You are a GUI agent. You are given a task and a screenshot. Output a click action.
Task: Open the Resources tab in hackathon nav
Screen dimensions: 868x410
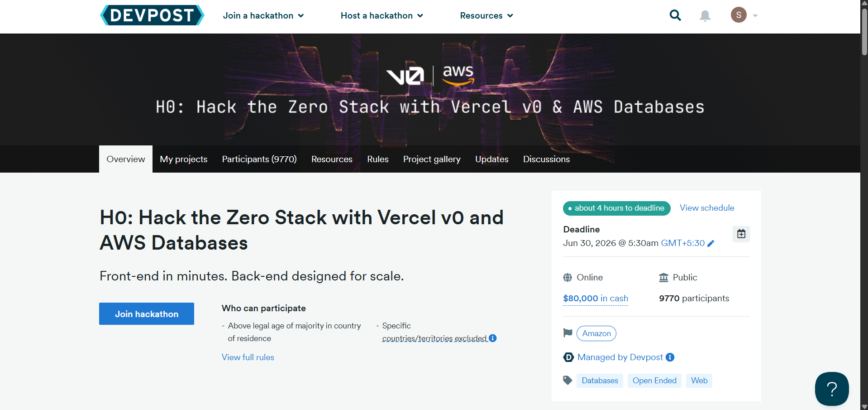(332, 159)
